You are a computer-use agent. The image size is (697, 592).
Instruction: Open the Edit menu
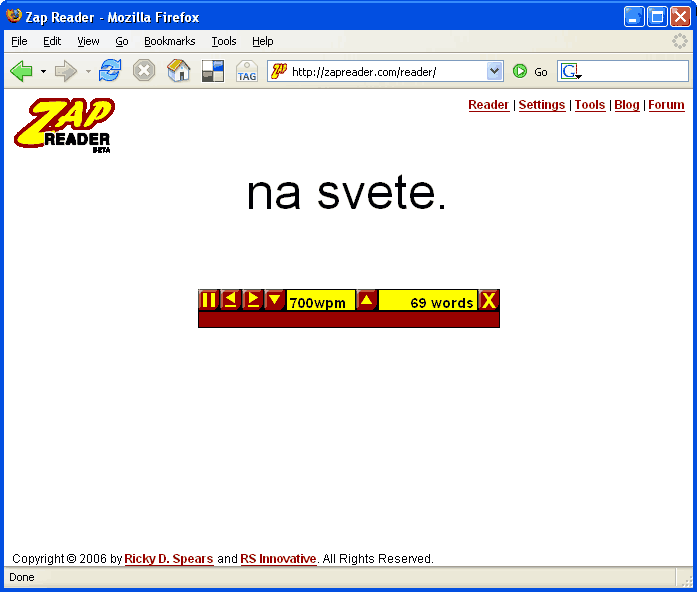point(52,41)
